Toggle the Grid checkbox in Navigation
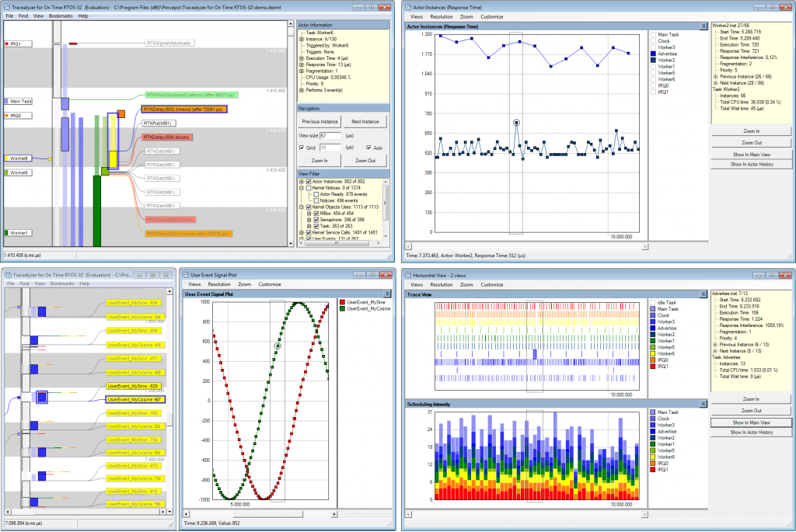The height and width of the screenshot is (532, 796). coord(302,148)
